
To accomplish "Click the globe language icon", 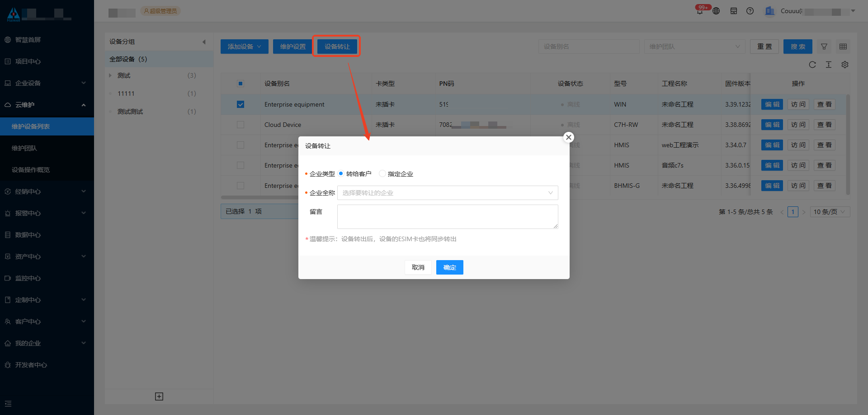I will (x=716, y=11).
